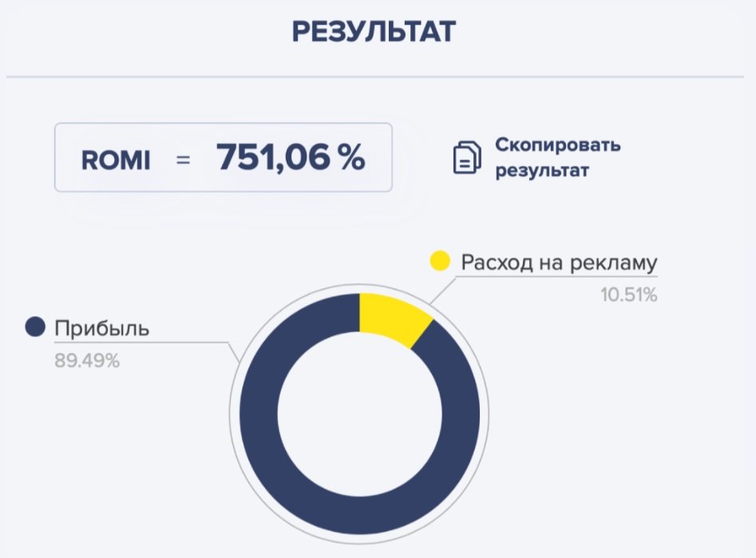Viewport: 756px width, 558px height.
Task: Click the 89.49% percentage value
Action: 87,361
